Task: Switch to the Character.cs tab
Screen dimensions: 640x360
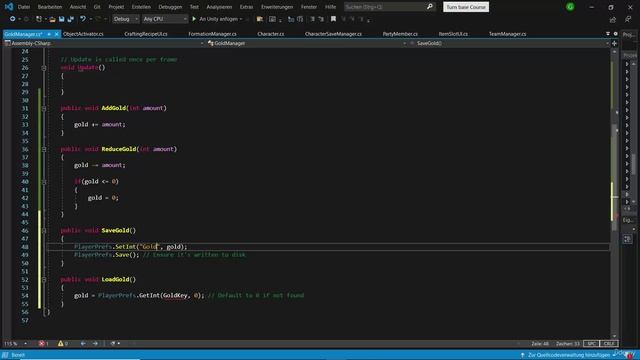Action: point(271,34)
